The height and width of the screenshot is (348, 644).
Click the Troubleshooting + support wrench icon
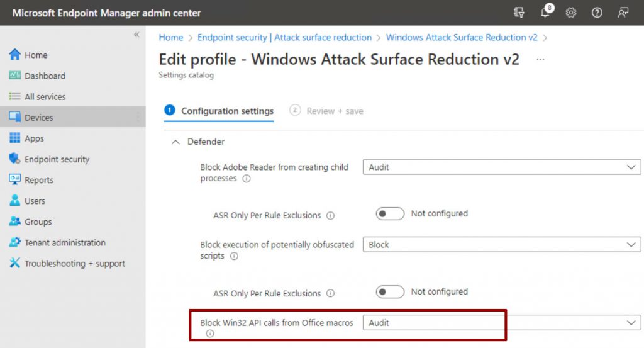[x=15, y=263]
